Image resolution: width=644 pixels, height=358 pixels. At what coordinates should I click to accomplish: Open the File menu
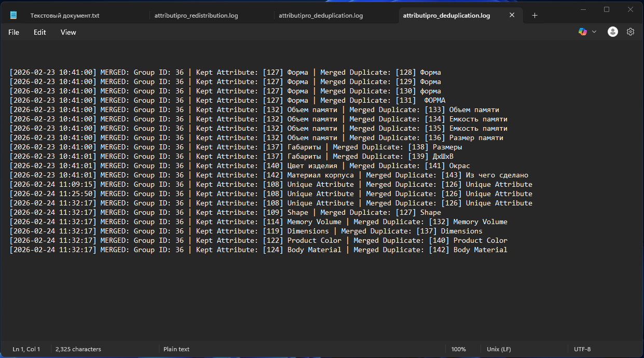pos(13,32)
